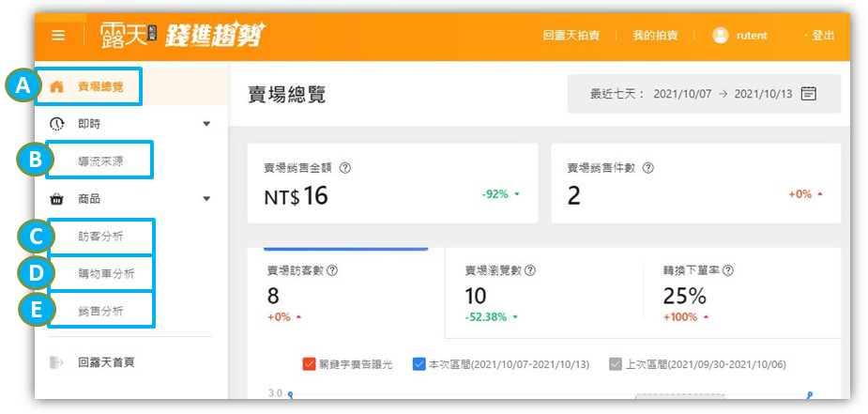
Task: Click help icon next to 賣場銷售金額
Action: (x=345, y=168)
